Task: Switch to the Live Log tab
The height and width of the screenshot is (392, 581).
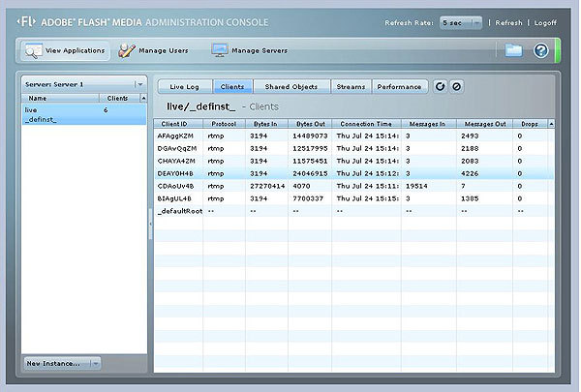Action: 185,87
